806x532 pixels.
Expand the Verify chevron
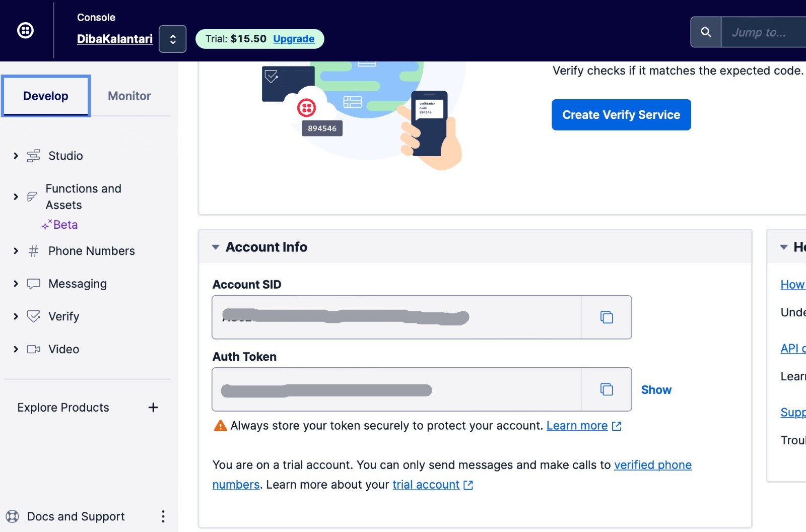pos(16,316)
